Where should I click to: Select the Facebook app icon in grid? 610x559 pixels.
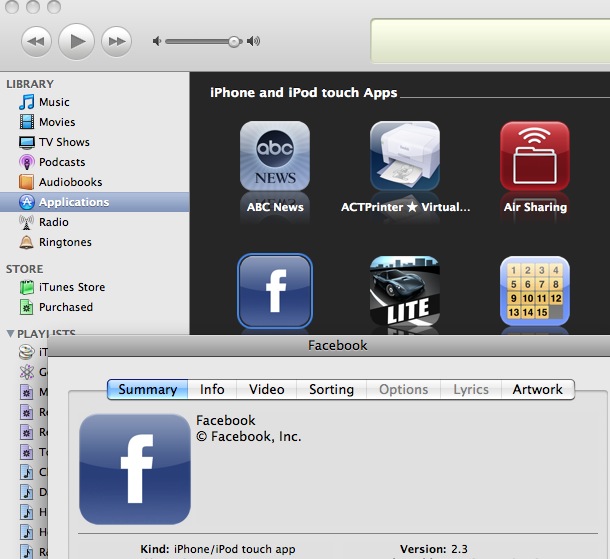click(275, 291)
